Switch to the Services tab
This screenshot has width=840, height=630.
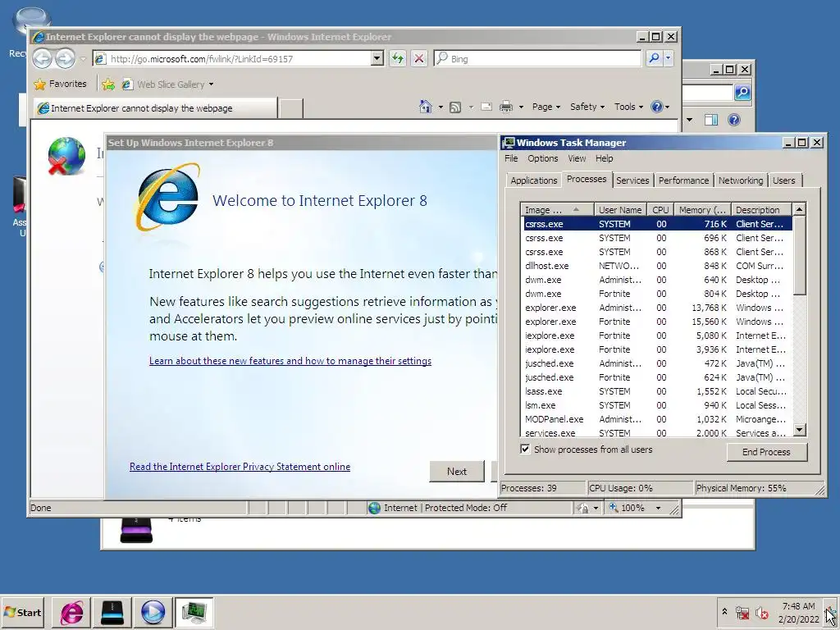click(632, 180)
